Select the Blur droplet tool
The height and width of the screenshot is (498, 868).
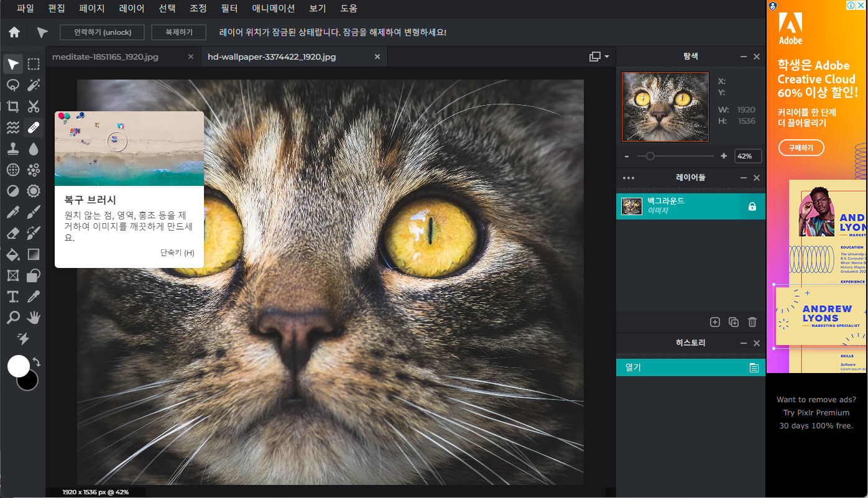coord(34,149)
